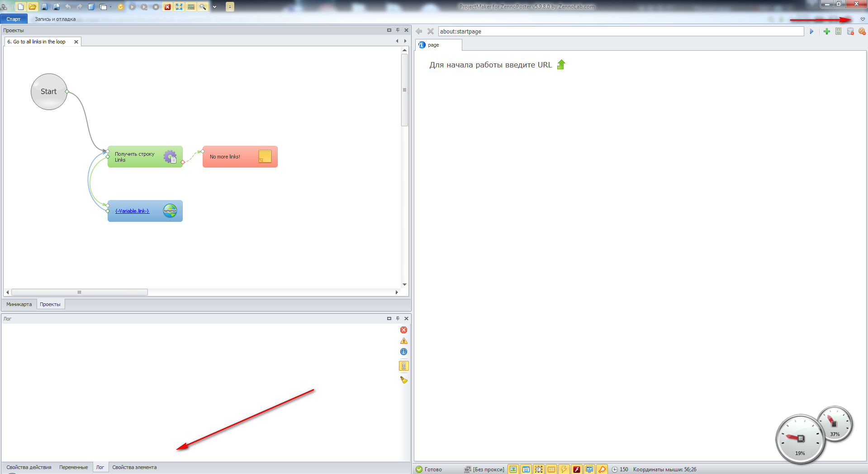
Task: Toggle the log auto-scroll button
Action: click(404, 366)
